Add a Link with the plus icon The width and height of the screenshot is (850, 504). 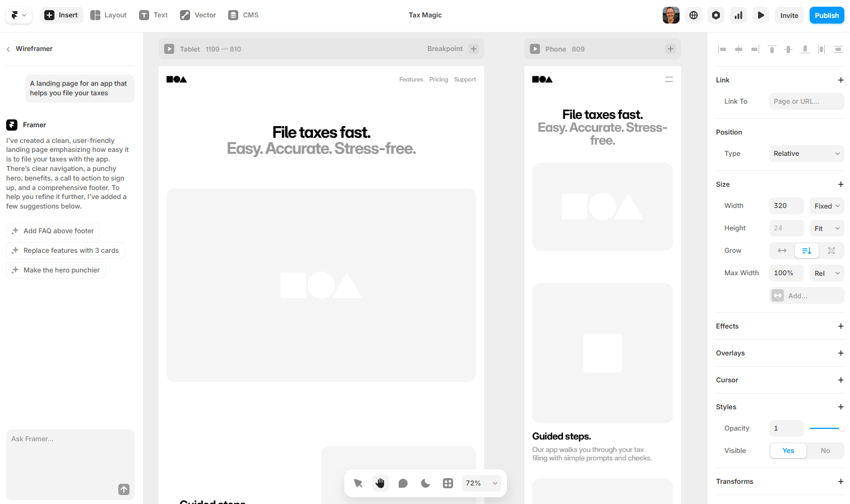(840, 80)
